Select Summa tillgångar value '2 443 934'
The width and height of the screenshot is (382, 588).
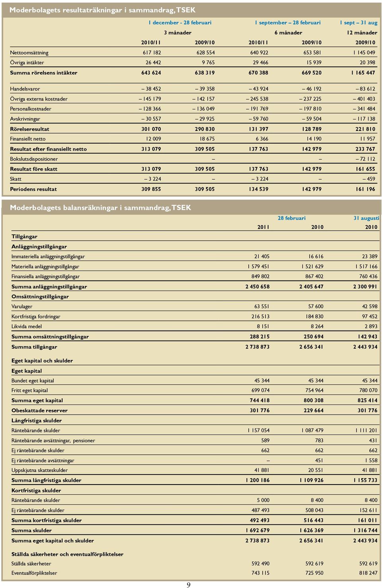coord(365,347)
